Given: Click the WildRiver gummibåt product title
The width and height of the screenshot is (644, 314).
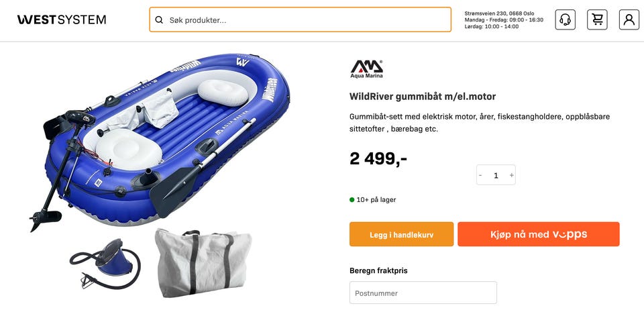Looking at the screenshot, I should pos(423,97).
